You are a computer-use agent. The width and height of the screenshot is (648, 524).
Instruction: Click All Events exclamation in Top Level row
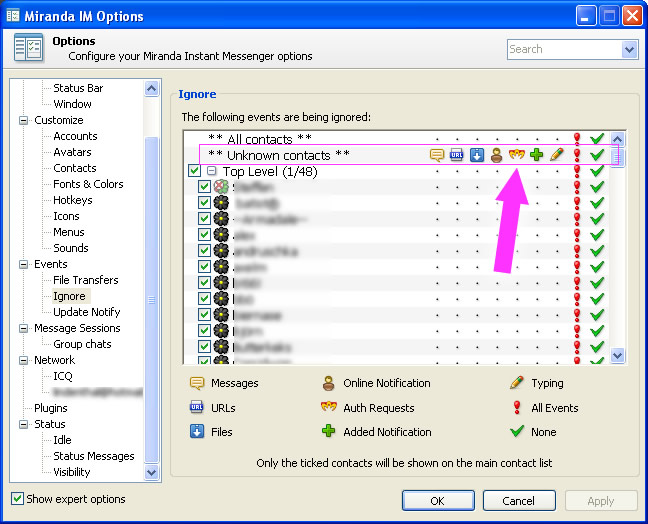click(x=577, y=171)
